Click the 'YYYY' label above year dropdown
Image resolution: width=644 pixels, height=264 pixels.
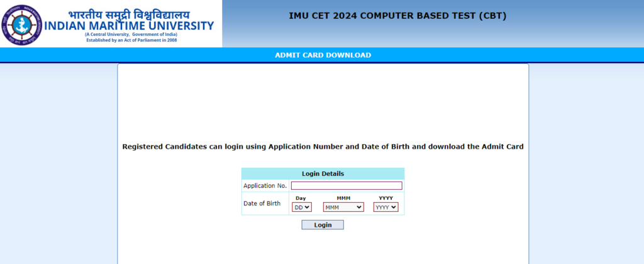coord(386,198)
